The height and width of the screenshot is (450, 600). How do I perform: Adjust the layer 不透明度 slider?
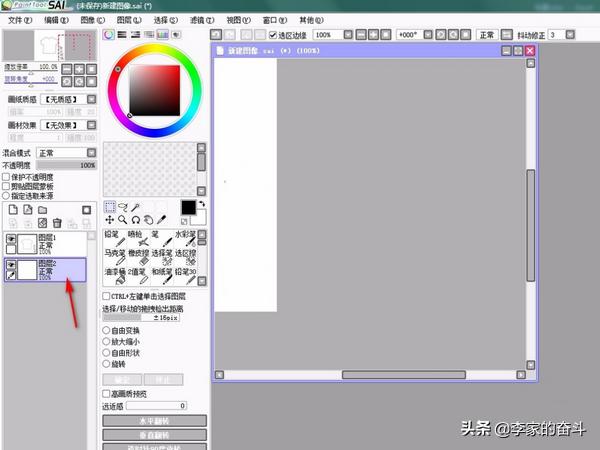click(x=66, y=165)
